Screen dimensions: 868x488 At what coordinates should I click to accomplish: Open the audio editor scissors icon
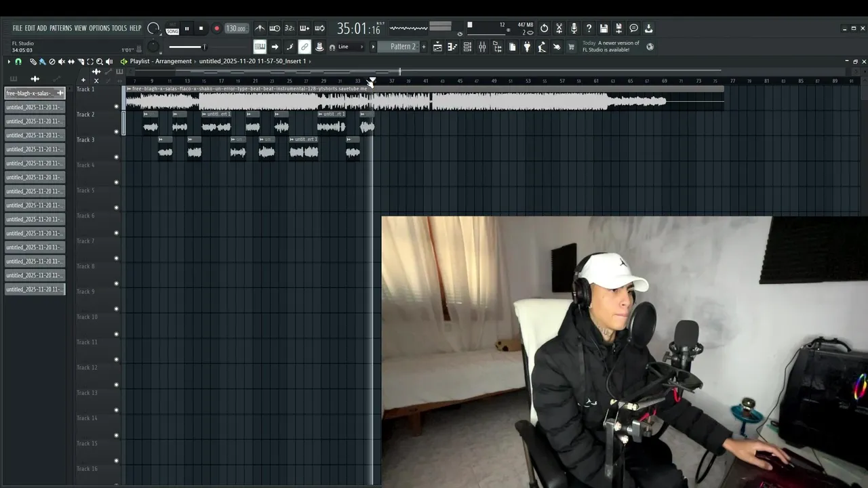click(559, 28)
